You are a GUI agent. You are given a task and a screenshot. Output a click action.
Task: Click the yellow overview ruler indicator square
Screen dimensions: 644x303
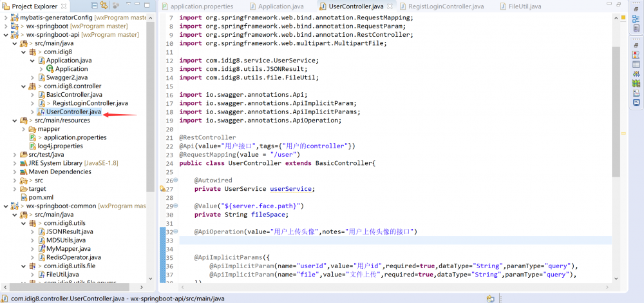coord(623,18)
